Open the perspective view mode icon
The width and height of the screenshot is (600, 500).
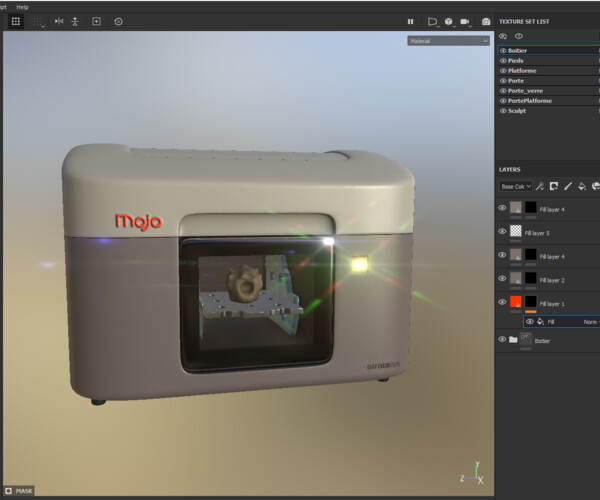click(432, 22)
